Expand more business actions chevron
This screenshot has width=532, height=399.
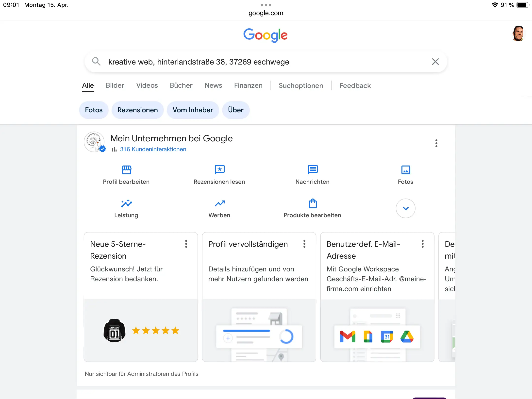tap(406, 208)
